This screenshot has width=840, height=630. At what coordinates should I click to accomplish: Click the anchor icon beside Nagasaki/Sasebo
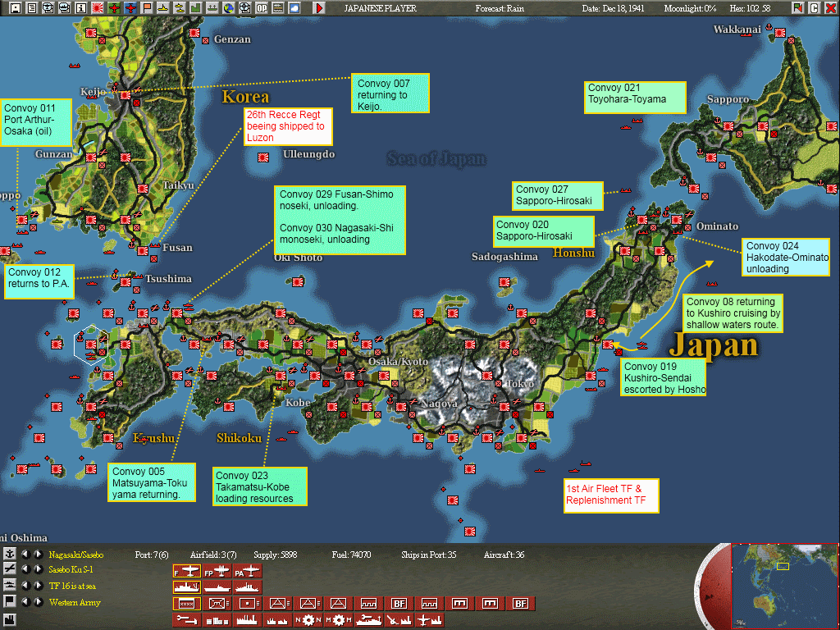[x=10, y=554]
